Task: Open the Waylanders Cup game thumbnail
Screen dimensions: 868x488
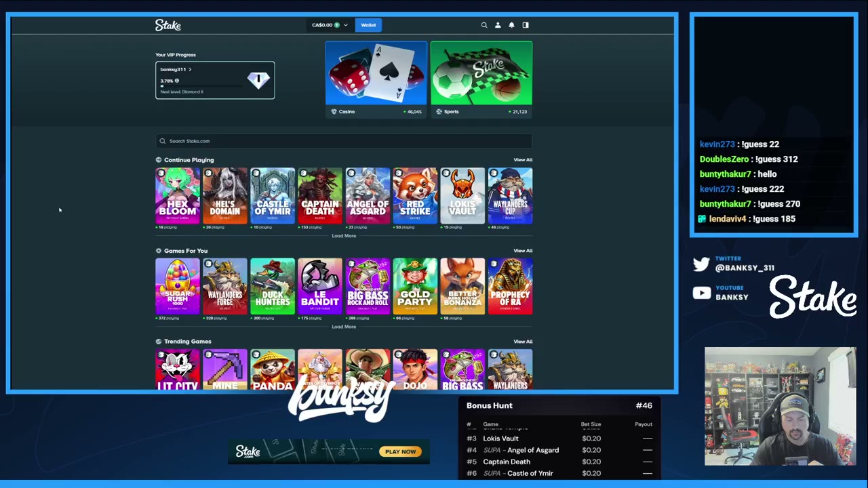Action: [510, 196]
